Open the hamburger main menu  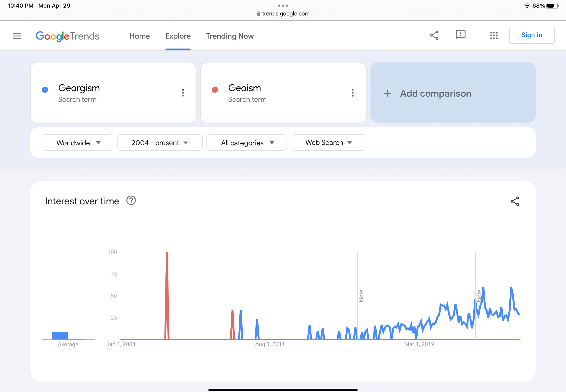[x=17, y=36]
